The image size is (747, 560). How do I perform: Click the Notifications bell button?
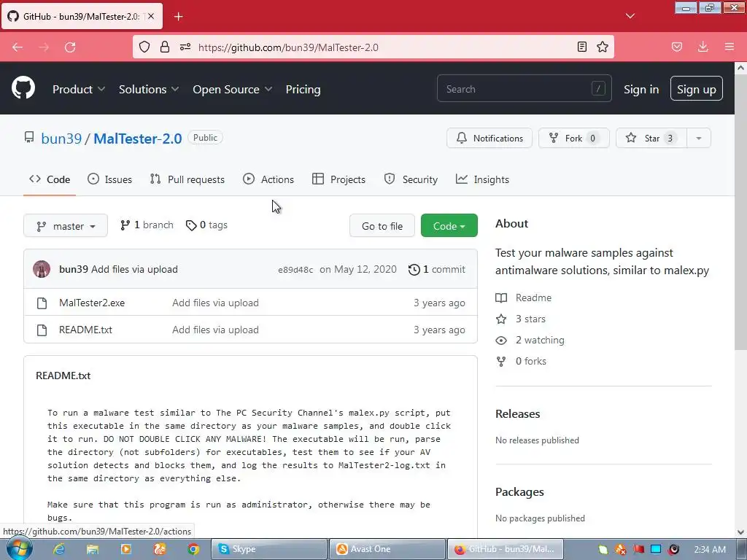click(489, 138)
